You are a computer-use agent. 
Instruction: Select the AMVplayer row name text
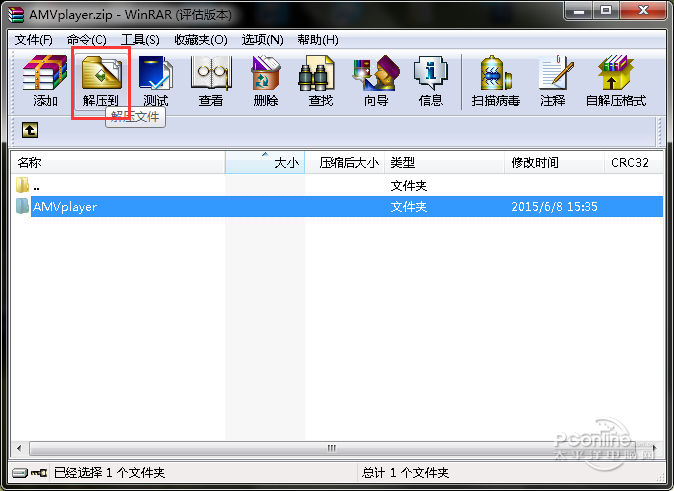point(65,207)
